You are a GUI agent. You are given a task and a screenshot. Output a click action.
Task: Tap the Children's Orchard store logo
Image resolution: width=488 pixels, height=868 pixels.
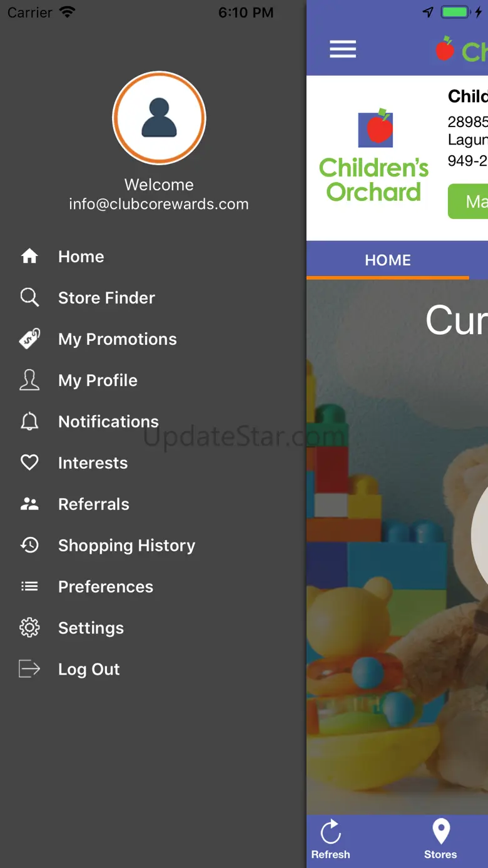(374, 156)
